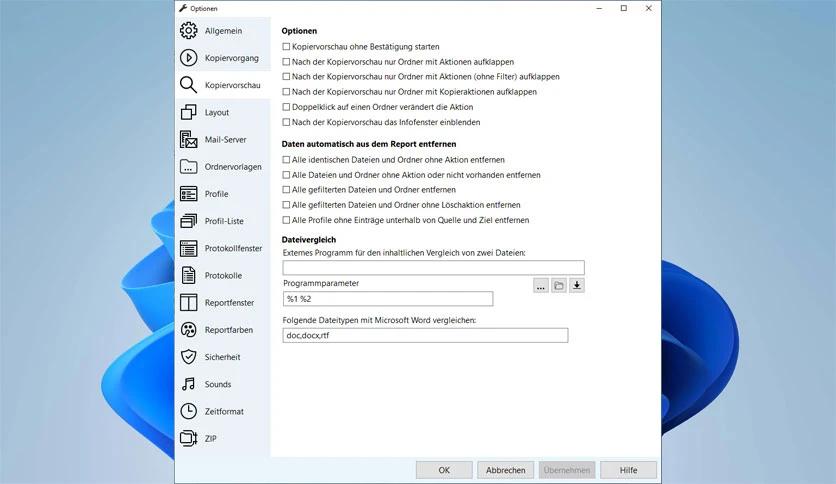The height and width of the screenshot is (484, 836).
Task: Click the download arrow icon button
Action: (577, 286)
